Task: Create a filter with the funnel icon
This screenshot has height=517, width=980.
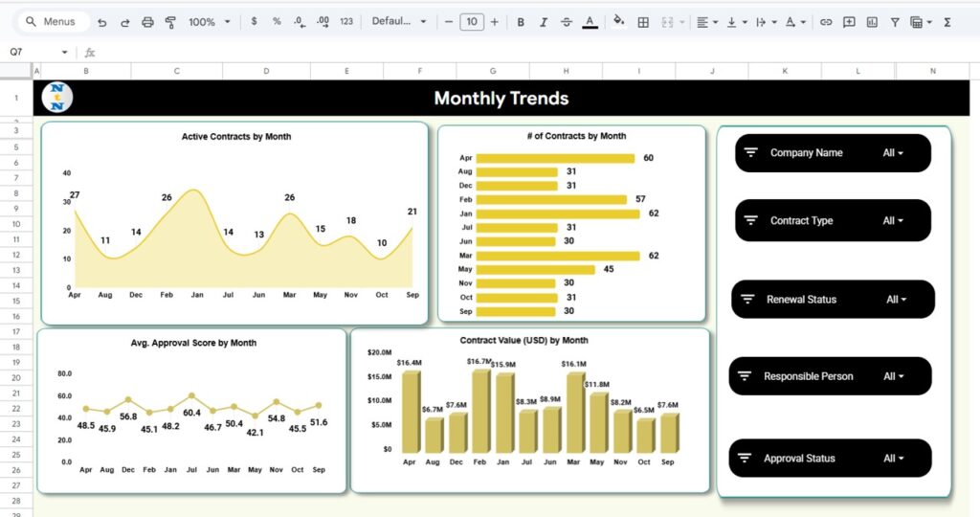Action: point(895,22)
